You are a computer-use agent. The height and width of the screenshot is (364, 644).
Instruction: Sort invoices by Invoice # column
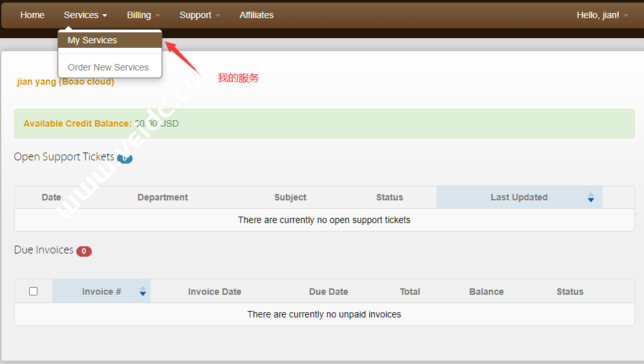[x=102, y=292]
